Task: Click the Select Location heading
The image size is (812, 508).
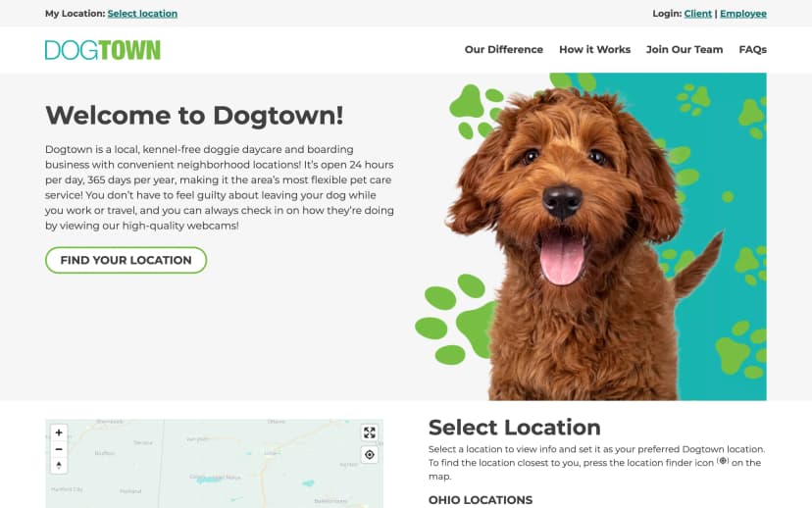Action: click(x=514, y=428)
